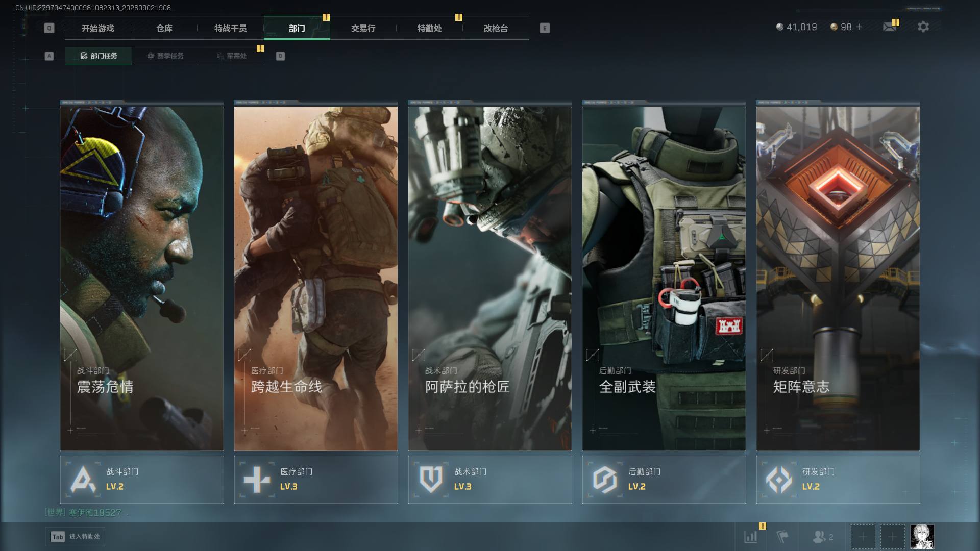Click the 战术部门 shield emblem icon

pyautogui.click(x=431, y=480)
